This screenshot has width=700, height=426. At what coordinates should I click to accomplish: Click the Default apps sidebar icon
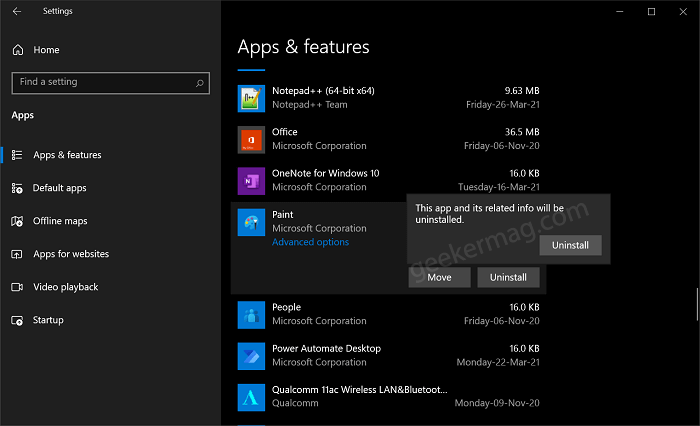17,188
